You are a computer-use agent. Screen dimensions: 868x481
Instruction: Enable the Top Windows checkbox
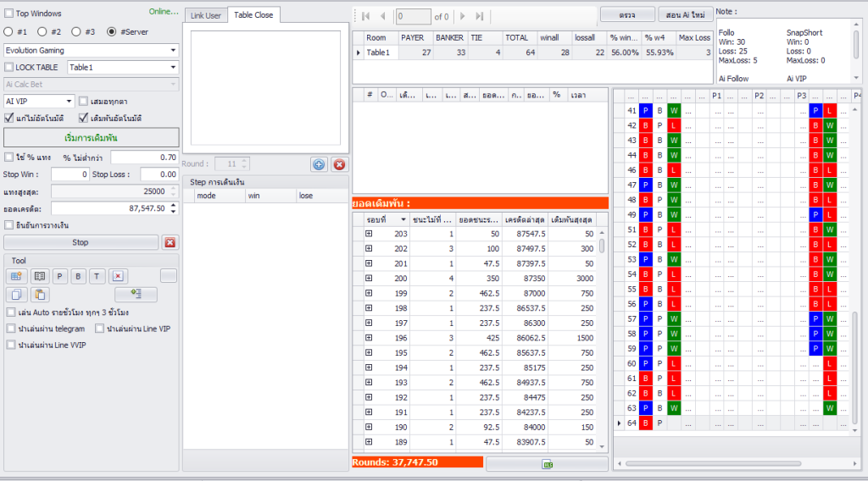9,14
